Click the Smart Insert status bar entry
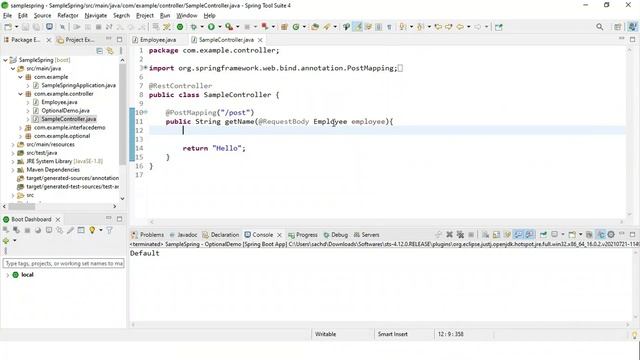Screen dimensions: 640x360 [x=393, y=334]
